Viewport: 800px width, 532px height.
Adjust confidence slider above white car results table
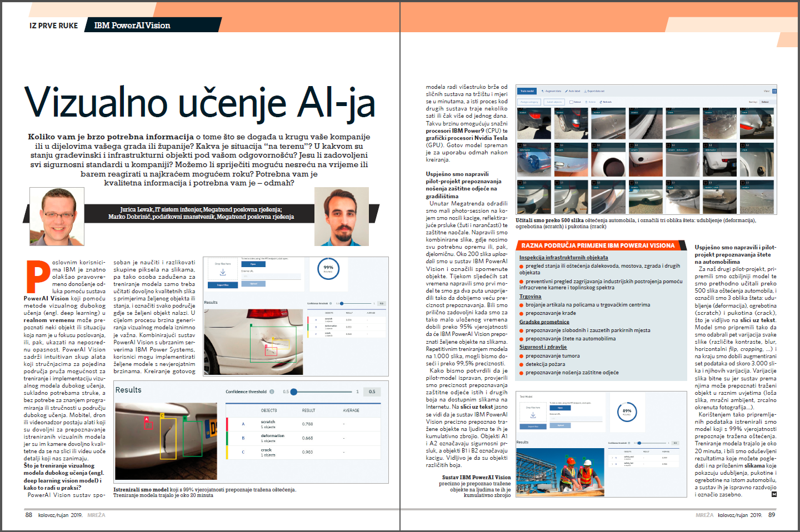(342, 303)
